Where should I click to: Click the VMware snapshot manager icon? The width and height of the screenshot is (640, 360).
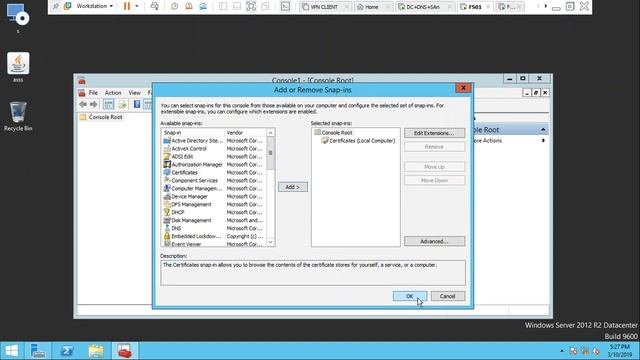click(203, 6)
